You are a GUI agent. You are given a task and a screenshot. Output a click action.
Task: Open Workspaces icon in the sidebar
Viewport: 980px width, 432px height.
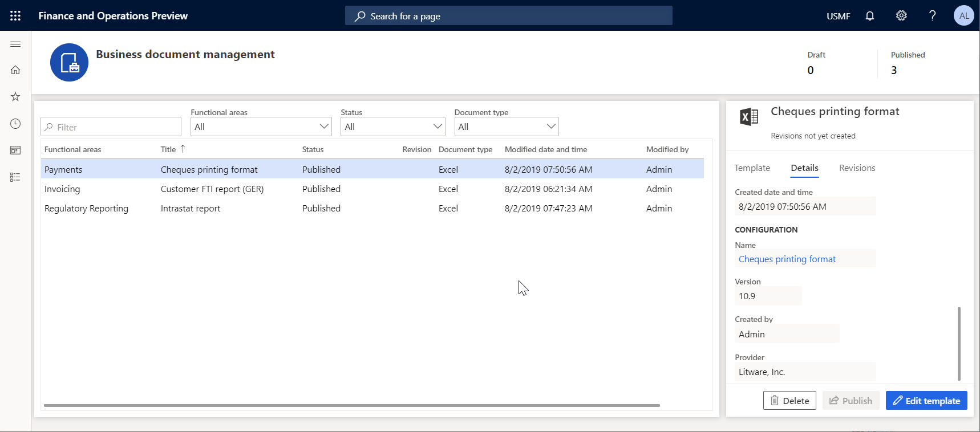point(15,150)
